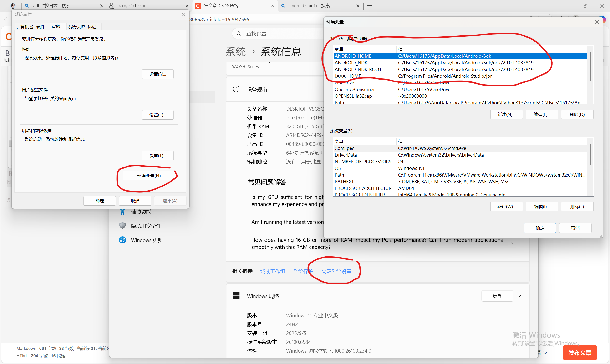Select the ANDROID_NDK_ROOT variable row

(x=461, y=69)
